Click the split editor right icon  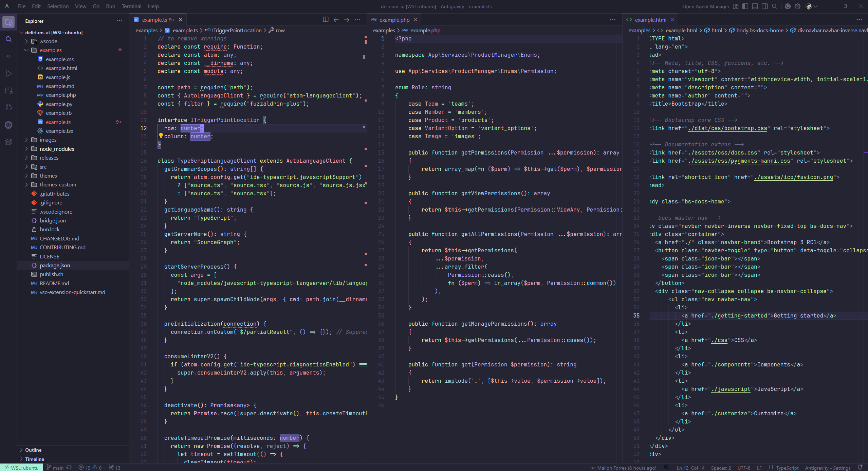(326, 20)
